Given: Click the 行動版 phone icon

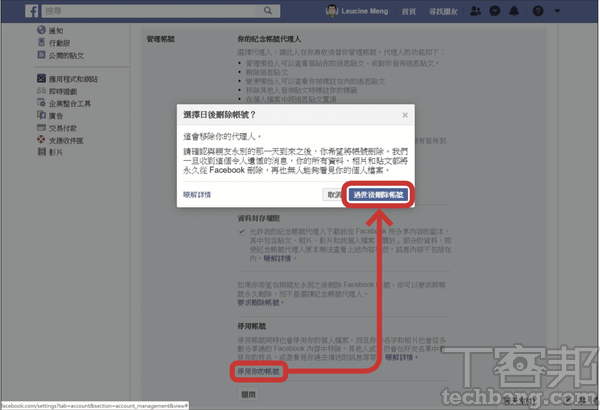Looking at the screenshot, I should click(x=41, y=42).
